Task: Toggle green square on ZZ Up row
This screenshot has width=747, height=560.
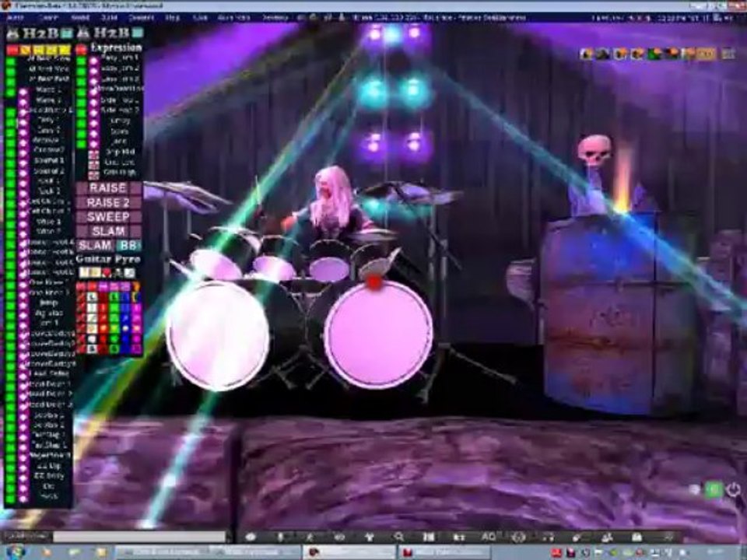Action: pos(10,466)
